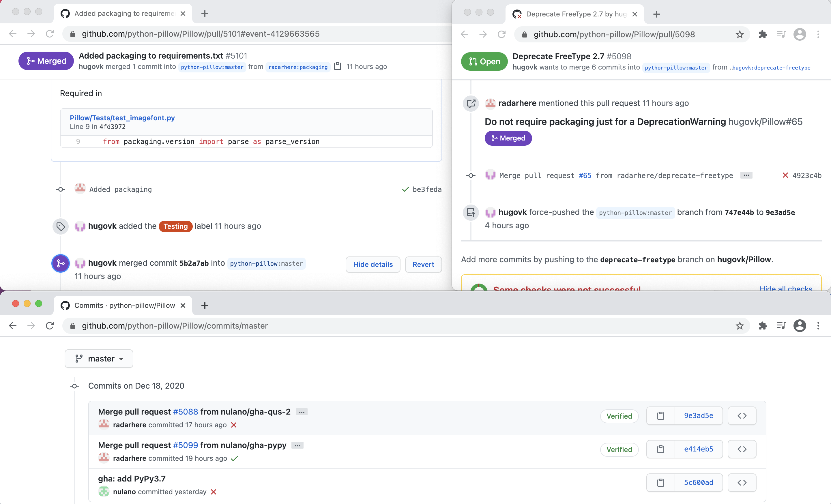Copy the 9e3ad5e commit SHA clipboard icon

(x=660, y=416)
